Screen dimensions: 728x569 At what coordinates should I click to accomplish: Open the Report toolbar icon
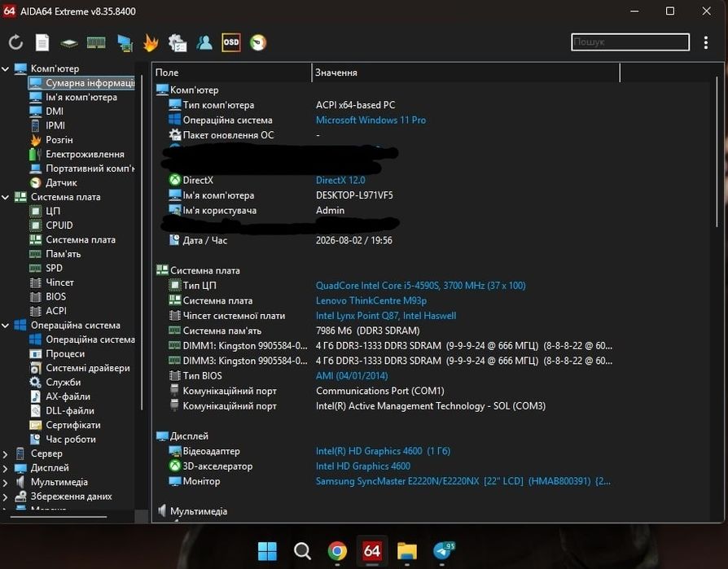point(42,42)
